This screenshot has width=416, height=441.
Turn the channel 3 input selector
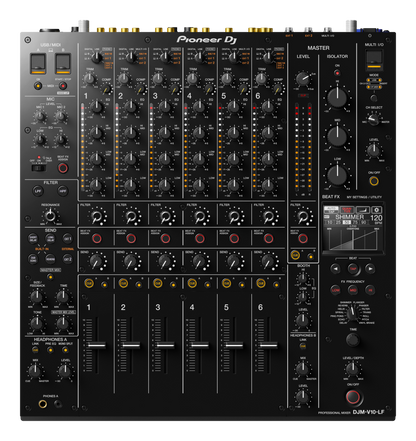(166, 58)
